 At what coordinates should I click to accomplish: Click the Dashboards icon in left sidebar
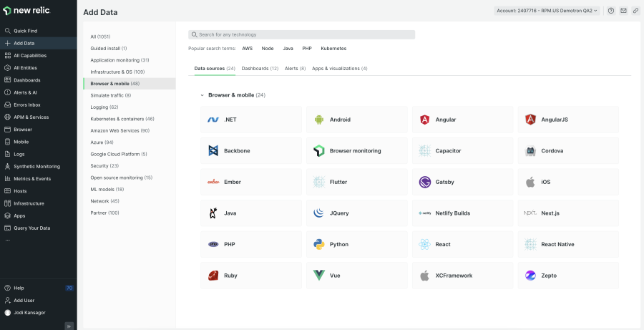click(7, 80)
